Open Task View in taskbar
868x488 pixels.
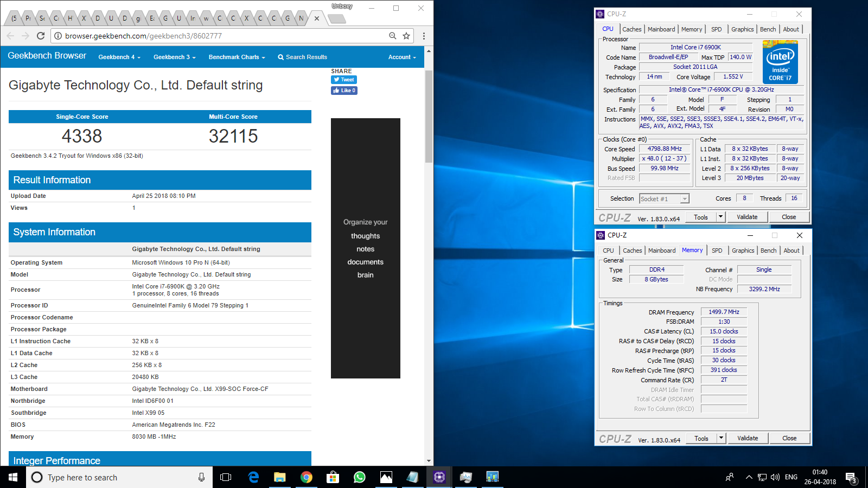pos(226,477)
